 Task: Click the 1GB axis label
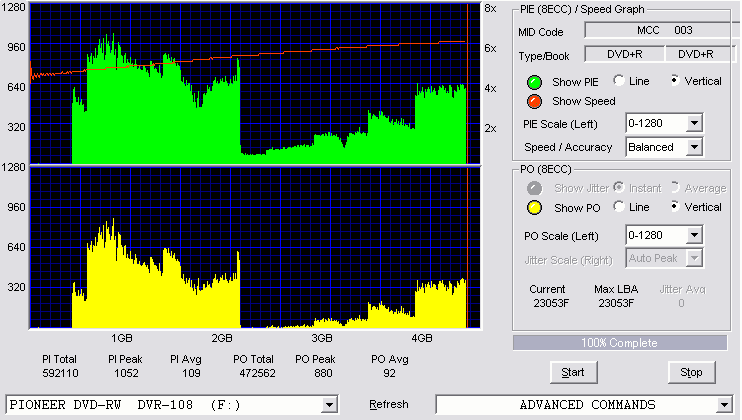tap(122, 338)
